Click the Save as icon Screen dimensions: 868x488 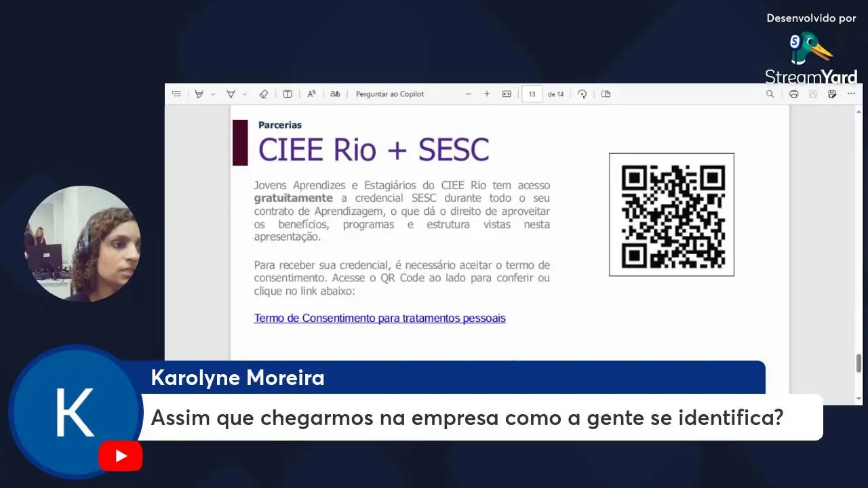(x=832, y=94)
